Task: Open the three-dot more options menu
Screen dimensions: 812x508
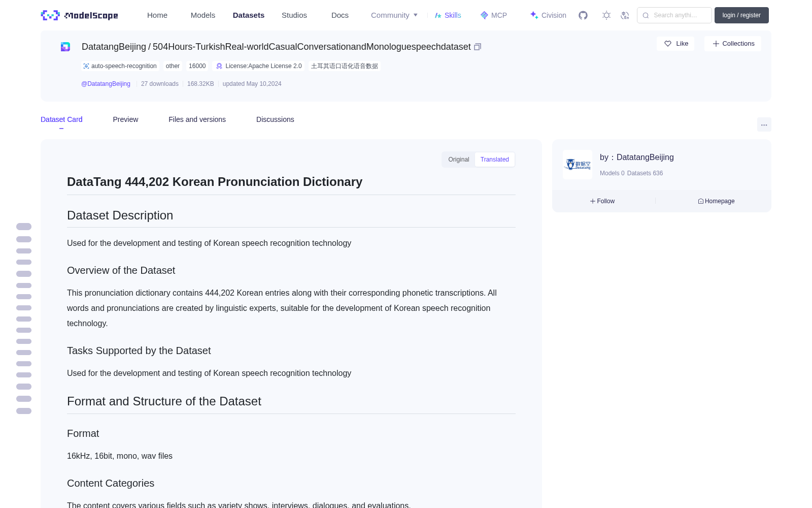Action: coord(764,124)
